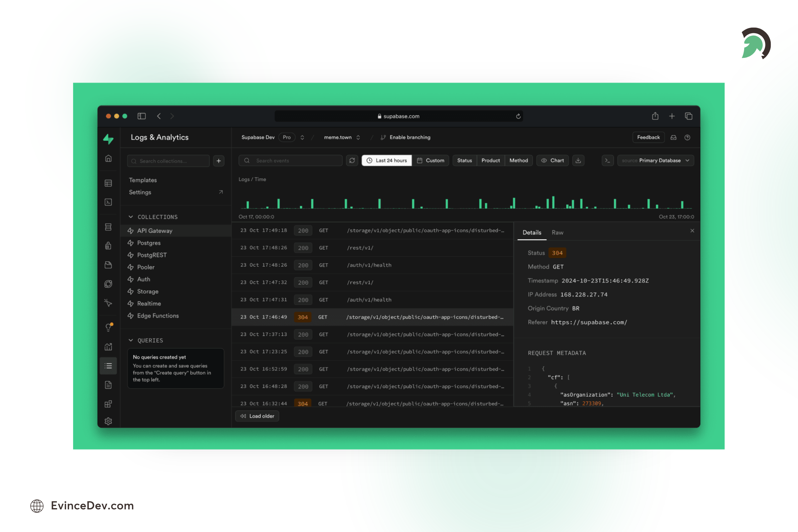Screen dimensions: 798x532
Task: Open Logs list icon in sidebar
Action: [x=108, y=366]
